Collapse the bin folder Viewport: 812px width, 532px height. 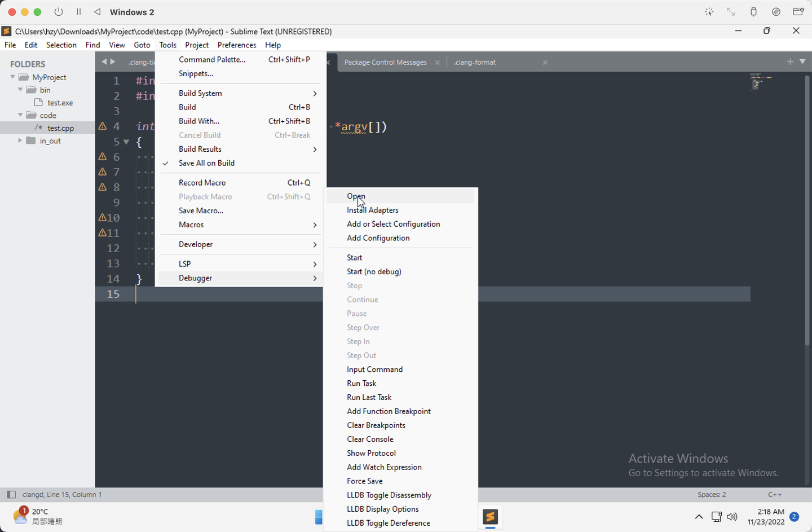click(20, 89)
